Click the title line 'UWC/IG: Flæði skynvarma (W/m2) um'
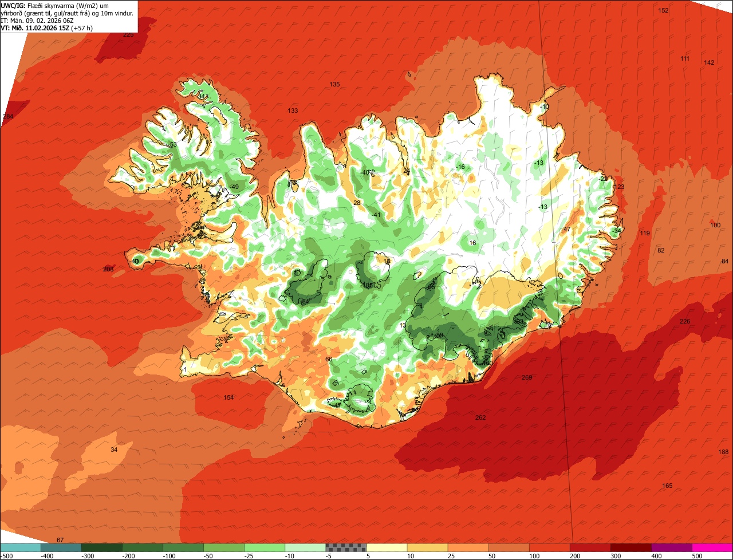The width and height of the screenshot is (733, 560). pos(54,5)
